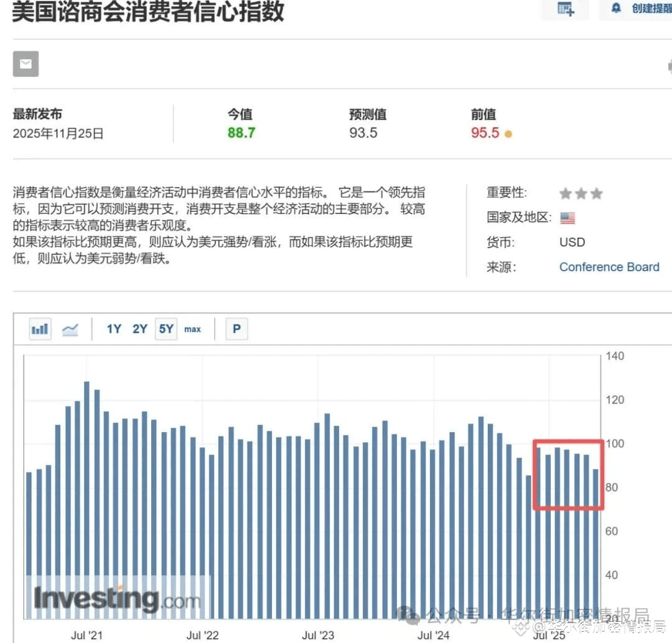672x643 pixels.
Task: Toggle the 5Y chart range button
Action: [x=165, y=328]
